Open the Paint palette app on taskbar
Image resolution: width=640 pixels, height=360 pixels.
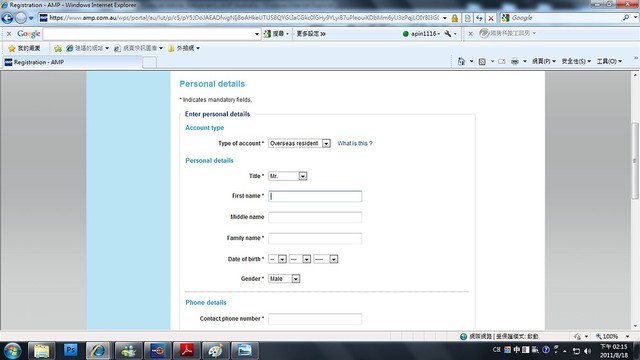point(215,351)
